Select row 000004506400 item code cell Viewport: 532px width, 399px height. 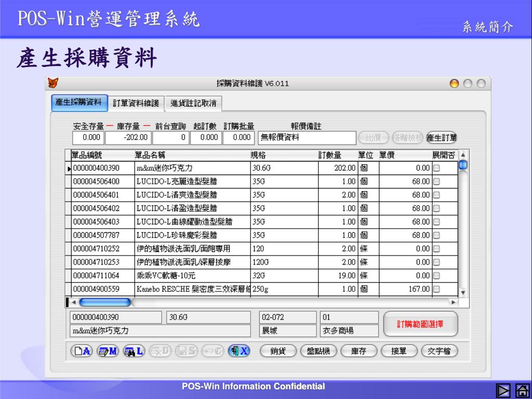coord(103,181)
